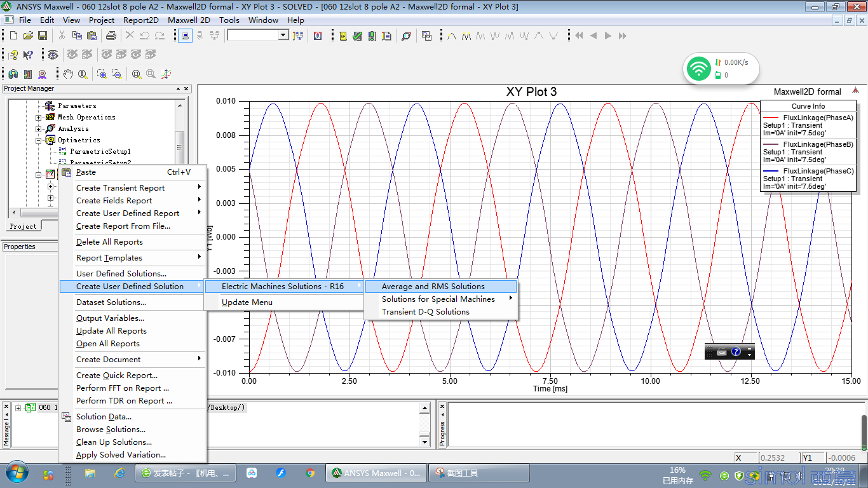This screenshot has height=488, width=868.
Task: Switch to the Project tab
Action: pyautogui.click(x=24, y=226)
